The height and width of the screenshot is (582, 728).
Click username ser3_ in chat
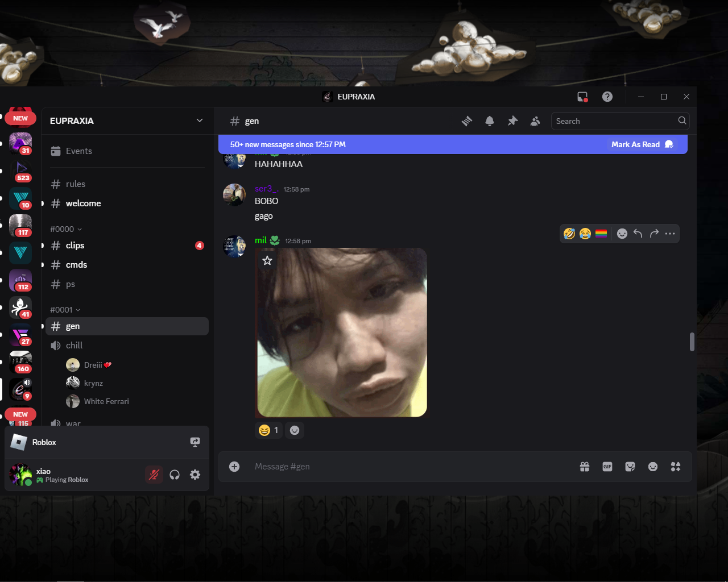[267, 189]
